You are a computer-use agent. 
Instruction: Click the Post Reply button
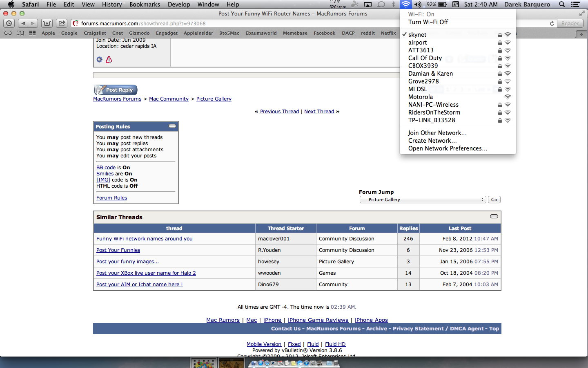point(116,90)
